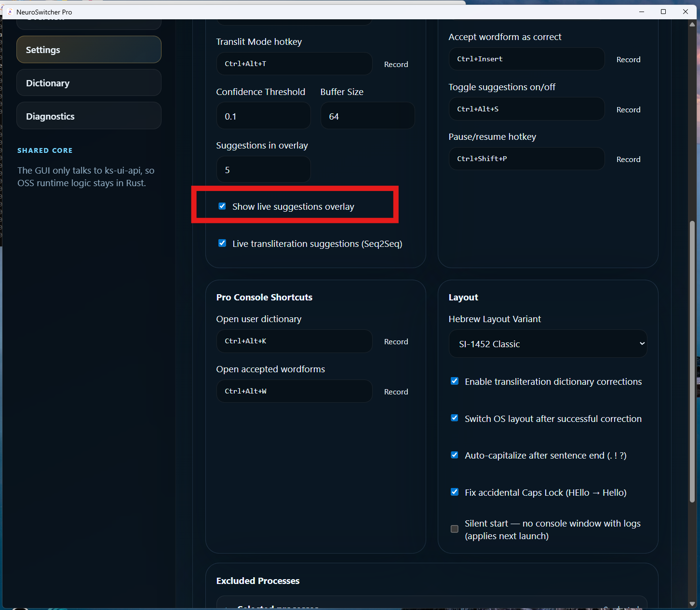Maximize the NeuroSwitcher Pro window
This screenshot has width=700, height=610.
(x=663, y=12)
